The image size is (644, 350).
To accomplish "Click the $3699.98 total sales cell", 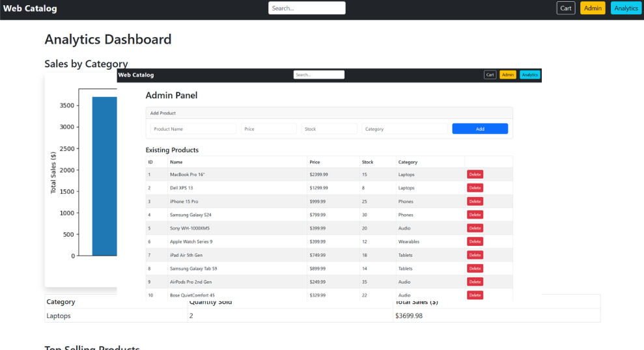I will point(497,316).
